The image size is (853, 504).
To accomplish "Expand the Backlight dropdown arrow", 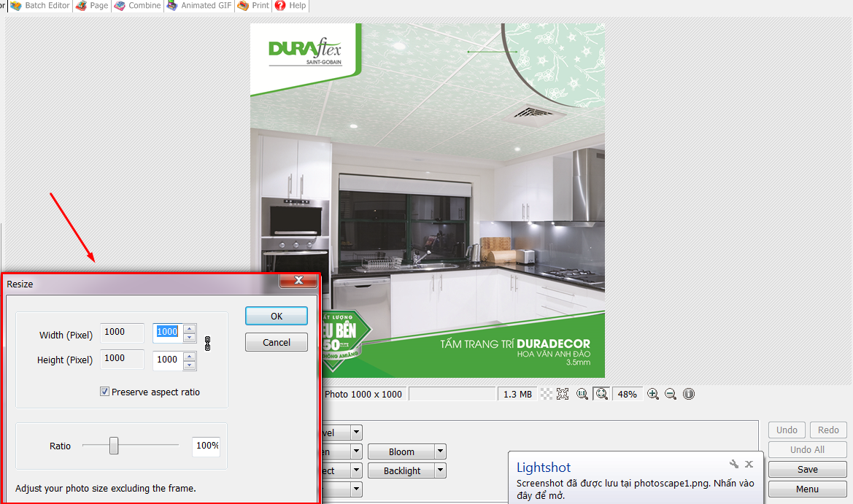I will tap(441, 470).
